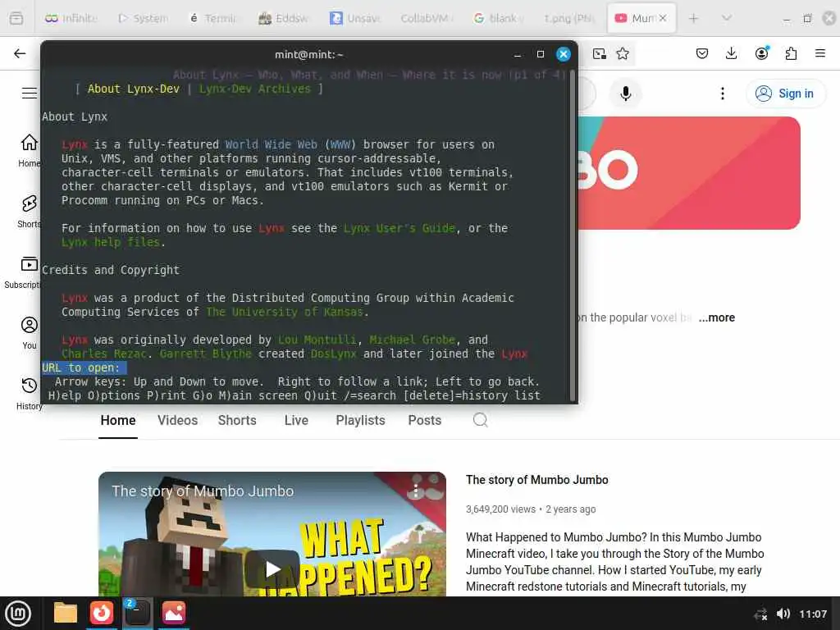The height and width of the screenshot is (630, 840).
Task: Open network icon in system tray
Action: [x=760, y=614]
